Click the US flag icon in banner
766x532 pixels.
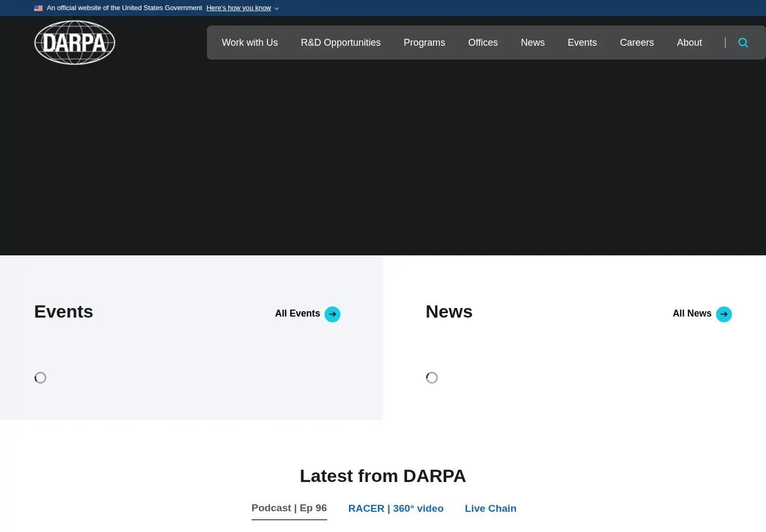pyautogui.click(x=38, y=8)
